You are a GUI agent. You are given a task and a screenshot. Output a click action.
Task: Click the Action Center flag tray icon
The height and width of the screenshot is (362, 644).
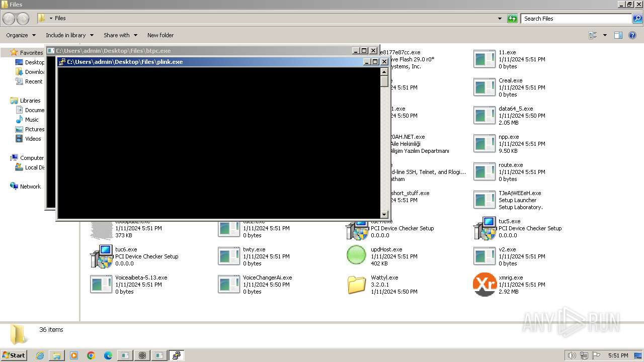click(x=596, y=355)
